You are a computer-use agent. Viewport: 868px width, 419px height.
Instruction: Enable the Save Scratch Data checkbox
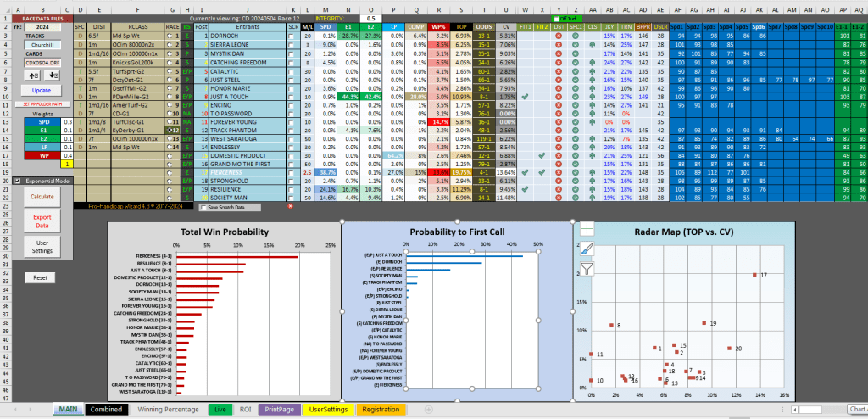click(x=203, y=207)
